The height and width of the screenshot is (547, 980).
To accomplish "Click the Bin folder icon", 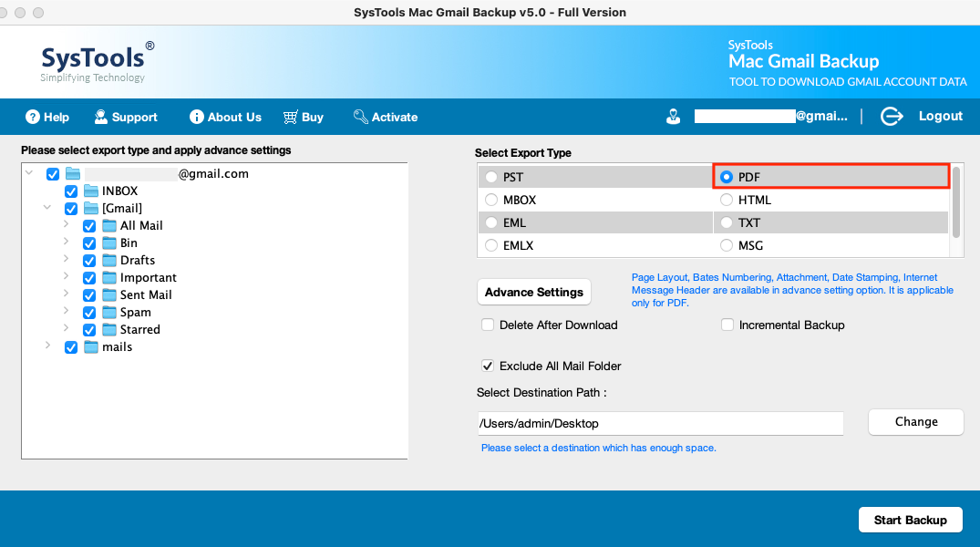I will pos(109,243).
